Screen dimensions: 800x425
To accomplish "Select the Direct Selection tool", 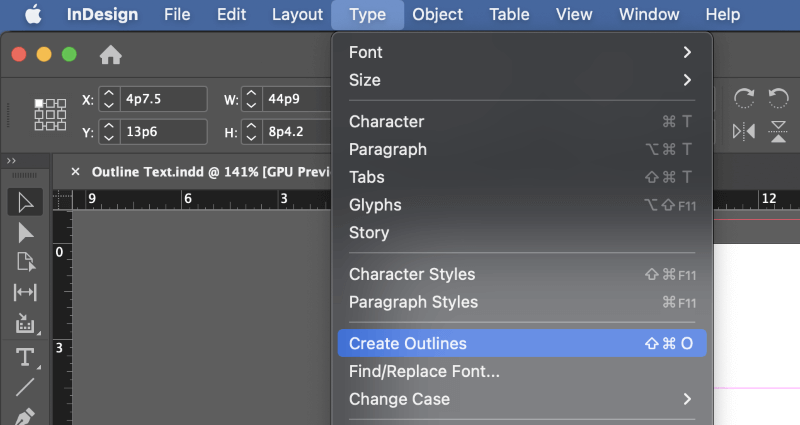I will (25, 233).
